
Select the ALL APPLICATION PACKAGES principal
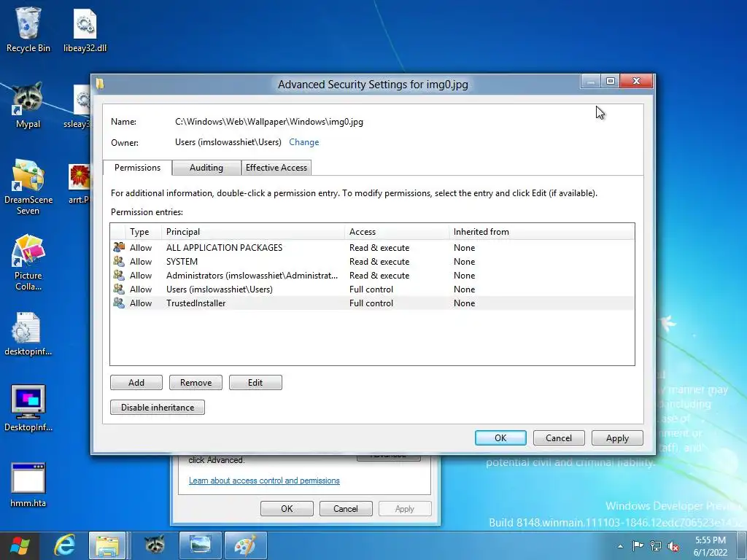click(225, 248)
